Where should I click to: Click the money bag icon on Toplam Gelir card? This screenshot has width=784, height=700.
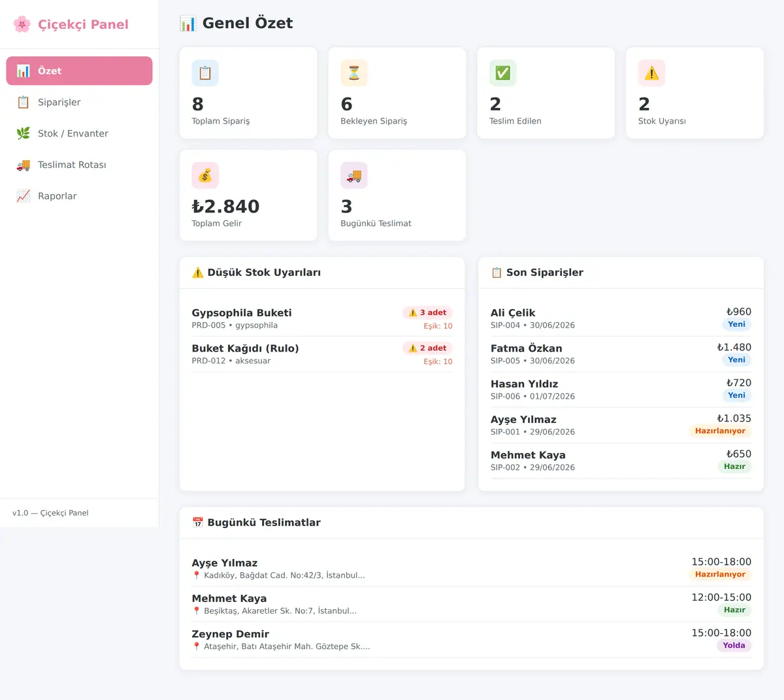[205, 175]
